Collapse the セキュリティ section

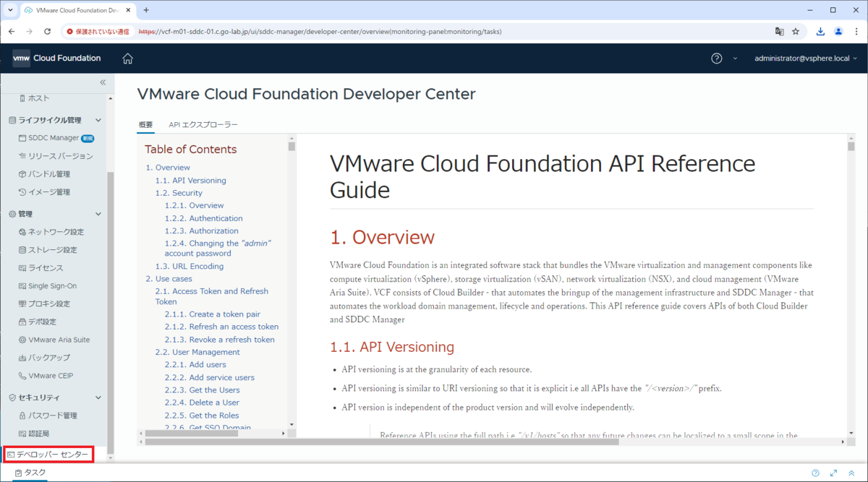point(98,397)
